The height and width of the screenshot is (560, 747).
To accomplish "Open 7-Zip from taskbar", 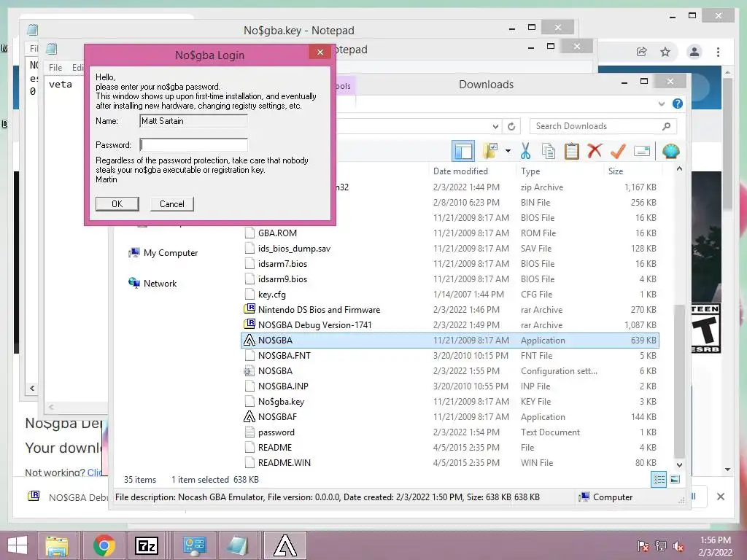I will click(147, 545).
